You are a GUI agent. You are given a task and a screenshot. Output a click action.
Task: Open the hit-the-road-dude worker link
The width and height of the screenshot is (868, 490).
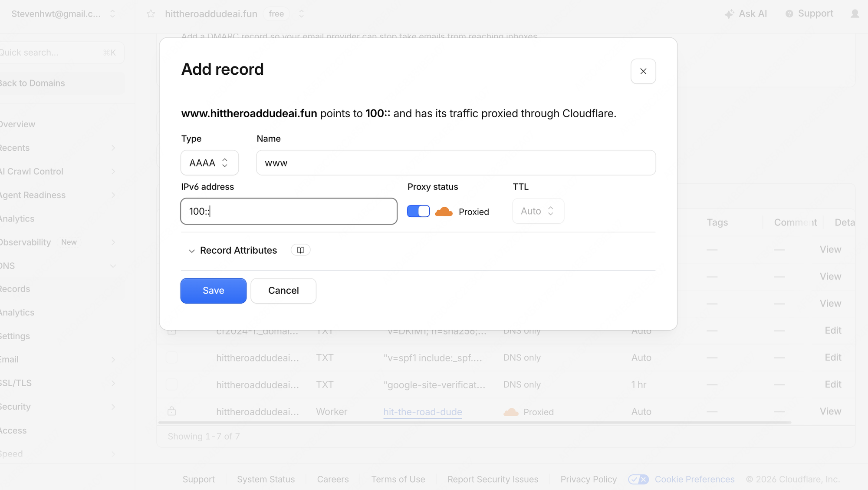point(423,412)
